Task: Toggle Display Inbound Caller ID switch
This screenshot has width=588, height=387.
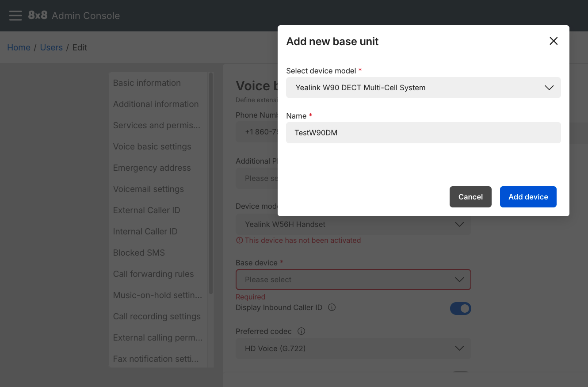Action: (x=461, y=308)
